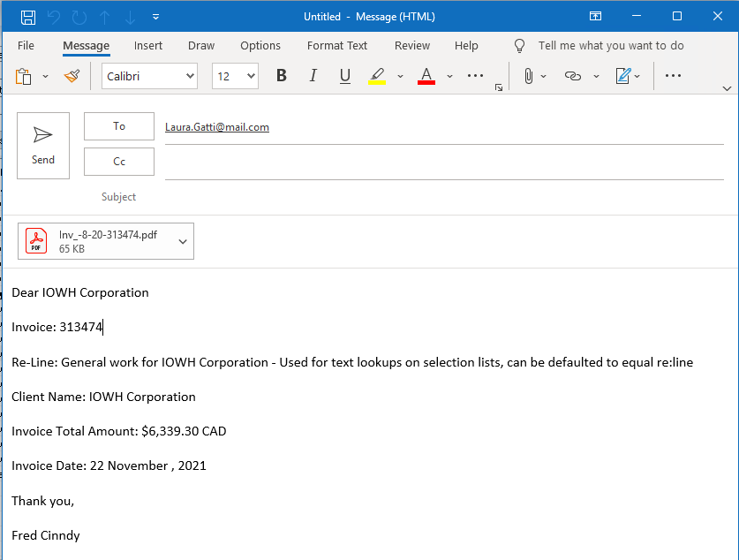
Task: Toggle Underline formatting
Action: pos(345,76)
